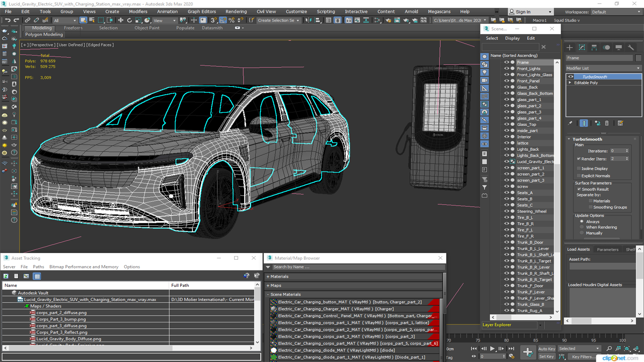
Task: Open the Create command panel tab
Action: (x=570, y=48)
